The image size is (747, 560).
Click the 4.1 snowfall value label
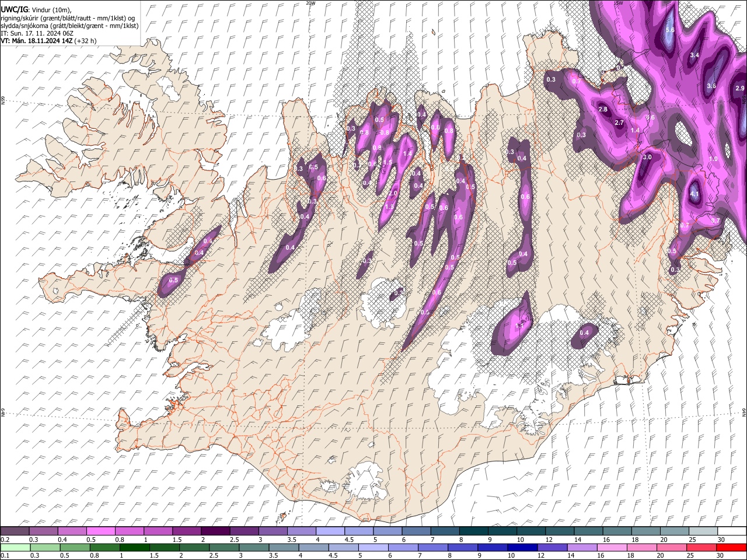(x=694, y=194)
